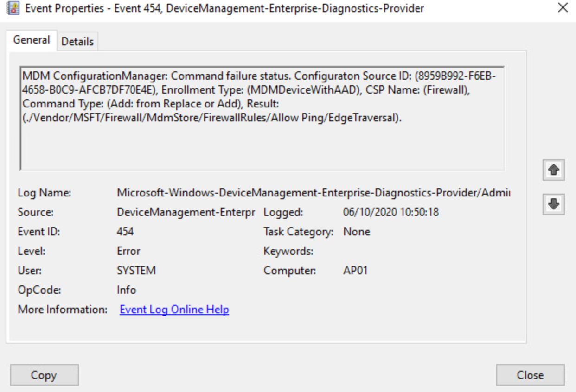Go to previous event with up arrow
Image resolution: width=576 pixels, height=392 pixels.
point(553,171)
